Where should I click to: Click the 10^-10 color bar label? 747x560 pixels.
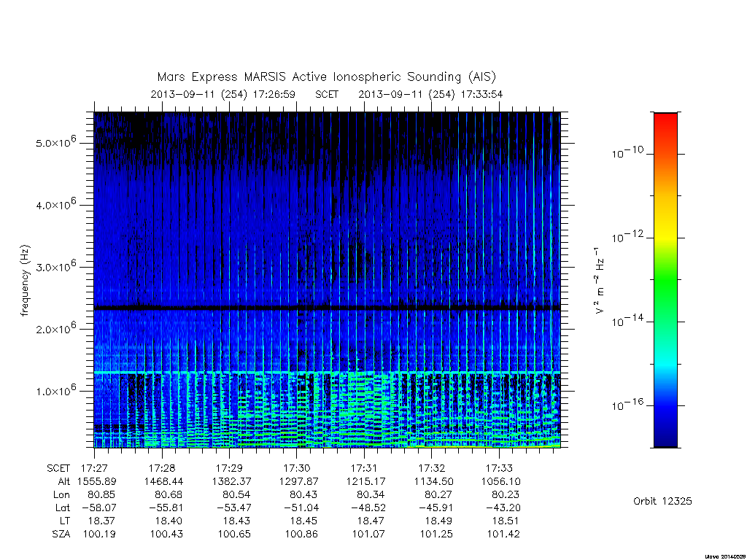(627, 152)
